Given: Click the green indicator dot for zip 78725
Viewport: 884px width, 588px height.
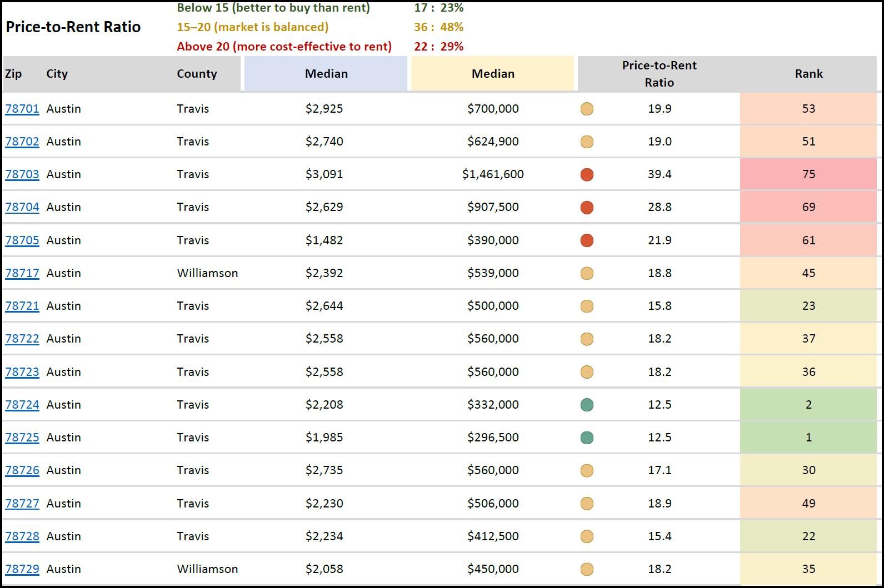Looking at the screenshot, I should pos(587,438).
